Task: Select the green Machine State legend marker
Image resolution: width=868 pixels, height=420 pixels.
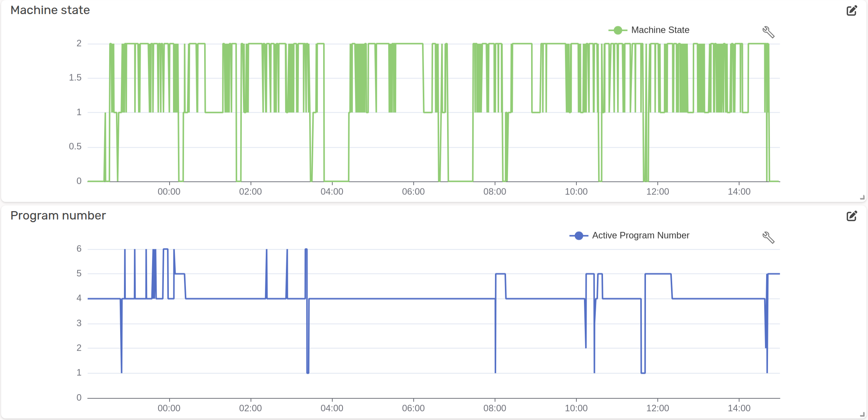Action: coord(618,30)
